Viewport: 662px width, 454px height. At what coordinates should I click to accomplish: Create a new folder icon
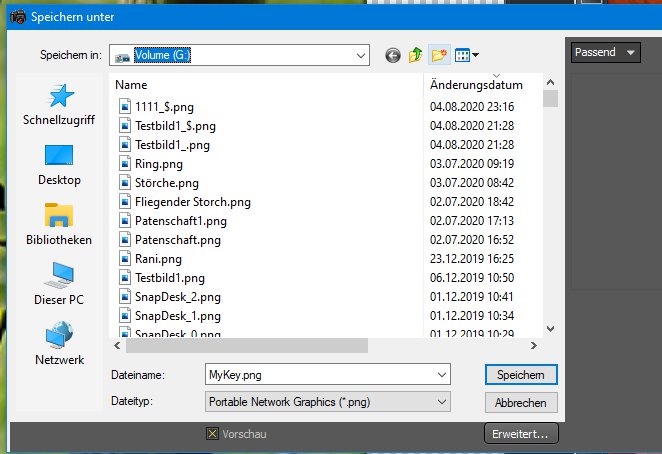439,55
